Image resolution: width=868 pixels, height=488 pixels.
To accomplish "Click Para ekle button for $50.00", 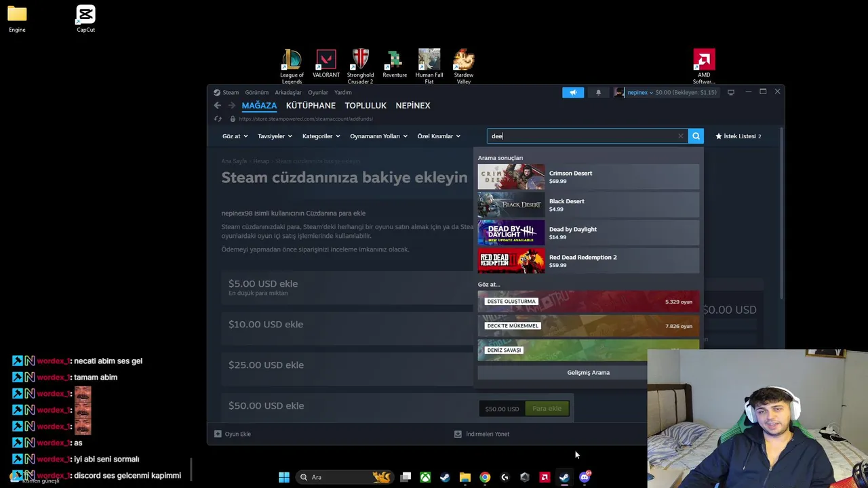I will tap(547, 409).
